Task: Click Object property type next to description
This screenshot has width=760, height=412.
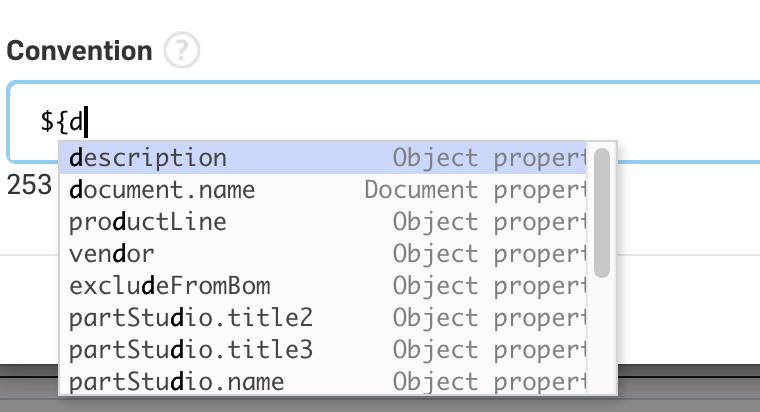Action: pos(489,158)
